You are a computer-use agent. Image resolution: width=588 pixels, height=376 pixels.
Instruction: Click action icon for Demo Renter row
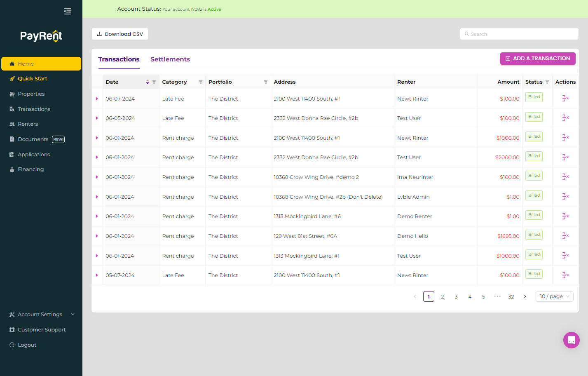click(565, 216)
